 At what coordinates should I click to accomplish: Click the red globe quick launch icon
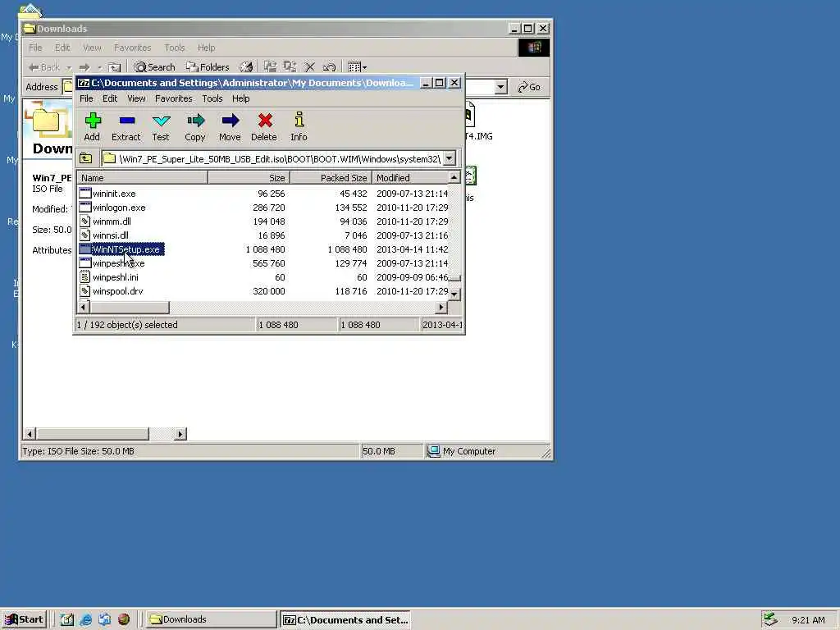[124, 619]
